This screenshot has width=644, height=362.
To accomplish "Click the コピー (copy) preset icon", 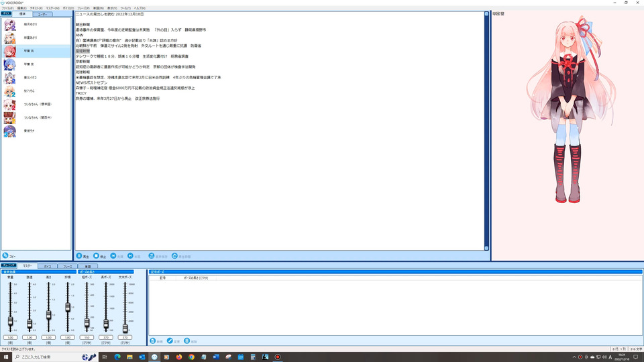I will point(5,255).
